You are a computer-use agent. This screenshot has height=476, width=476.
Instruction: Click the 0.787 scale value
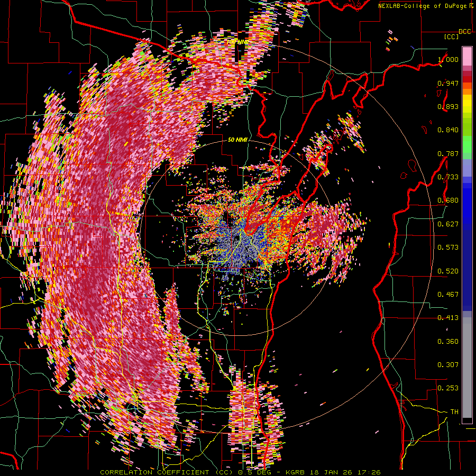(448, 153)
